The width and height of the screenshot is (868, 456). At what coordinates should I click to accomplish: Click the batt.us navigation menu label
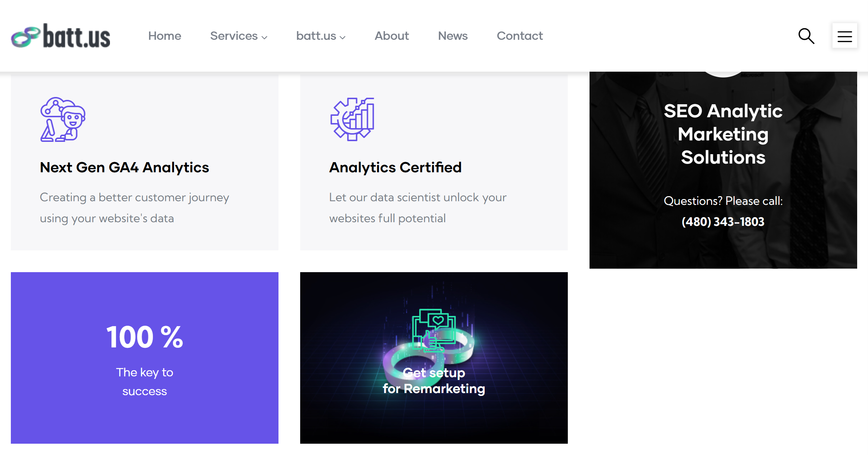coord(316,36)
